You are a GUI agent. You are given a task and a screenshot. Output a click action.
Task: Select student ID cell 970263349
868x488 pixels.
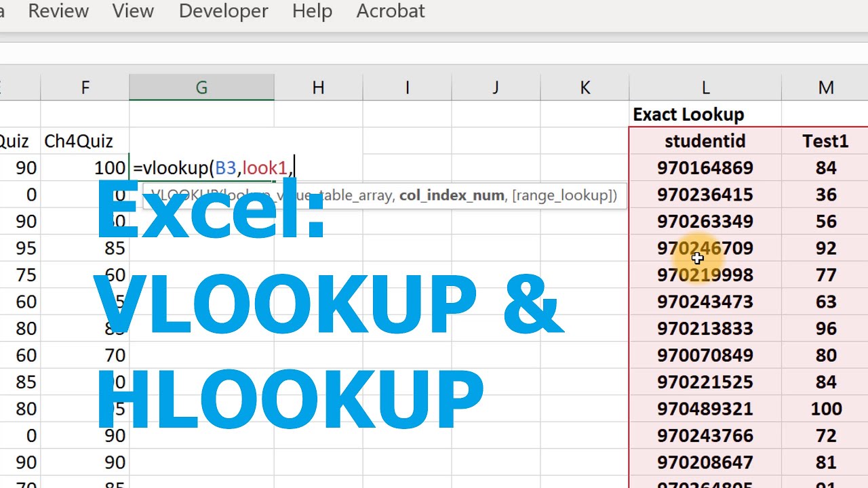(705, 221)
